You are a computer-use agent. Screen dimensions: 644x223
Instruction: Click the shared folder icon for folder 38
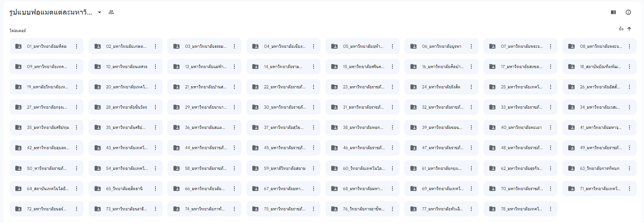[334, 127]
